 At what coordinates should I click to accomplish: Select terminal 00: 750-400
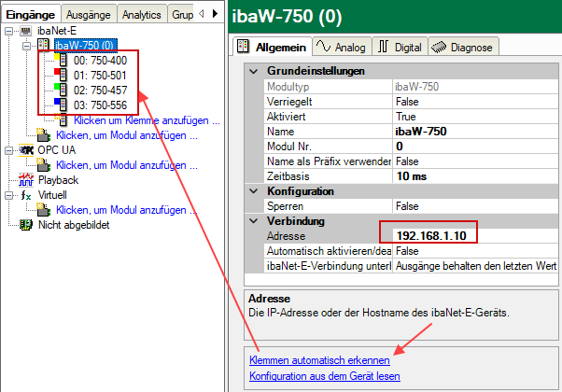tap(94, 60)
